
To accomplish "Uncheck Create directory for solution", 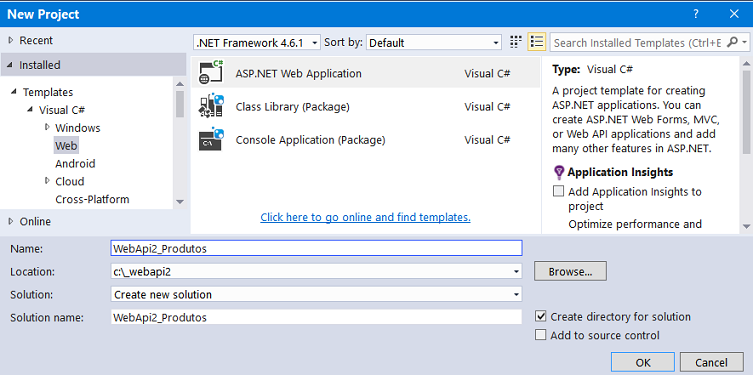I will [x=541, y=316].
